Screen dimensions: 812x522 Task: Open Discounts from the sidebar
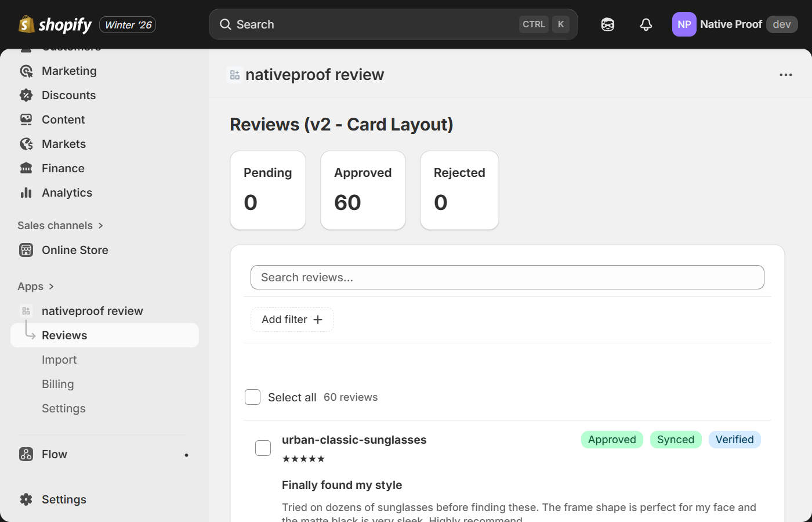(x=68, y=95)
